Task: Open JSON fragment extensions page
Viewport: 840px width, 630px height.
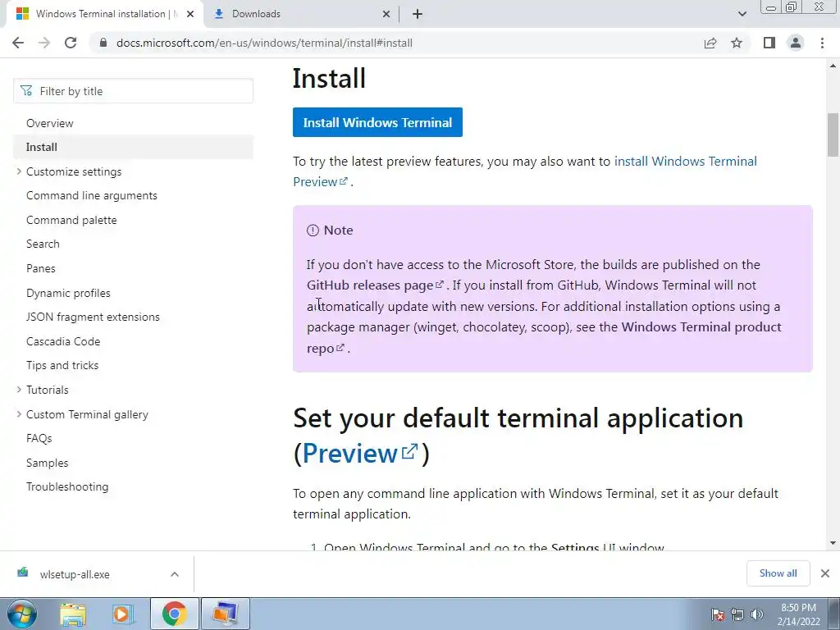Action: [x=93, y=317]
